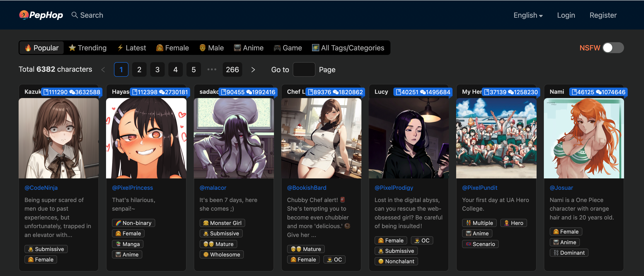Click the PepHop logo icon
644x276 pixels.
[24, 15]
